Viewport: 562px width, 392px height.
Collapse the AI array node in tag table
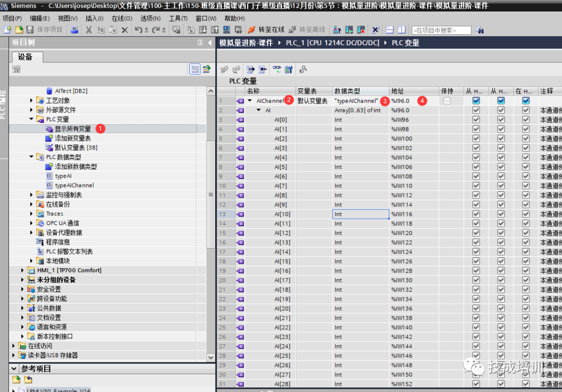pyautogui.click(x=259, y=110)
